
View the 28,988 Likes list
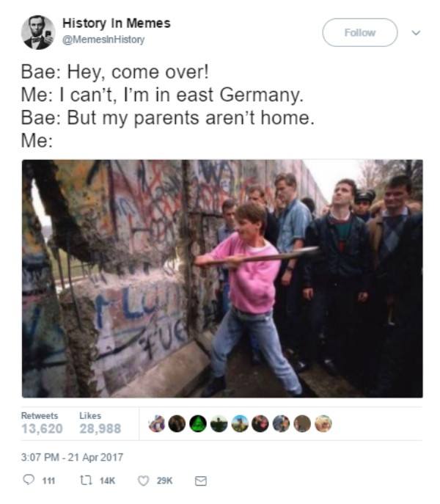pos(100,423)
